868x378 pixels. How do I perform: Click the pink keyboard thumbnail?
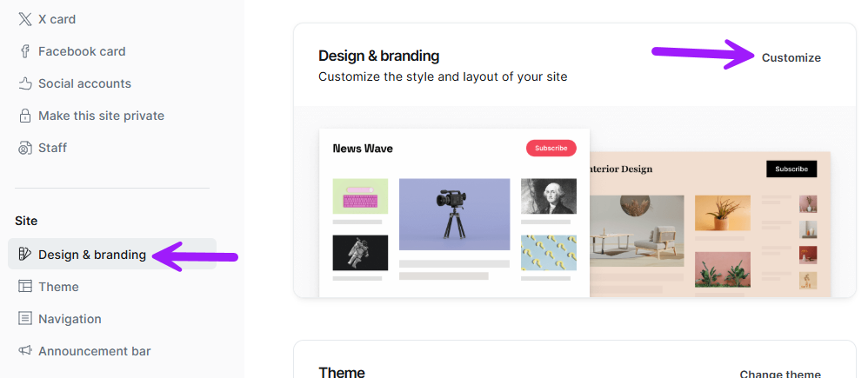tap(360, 196)
